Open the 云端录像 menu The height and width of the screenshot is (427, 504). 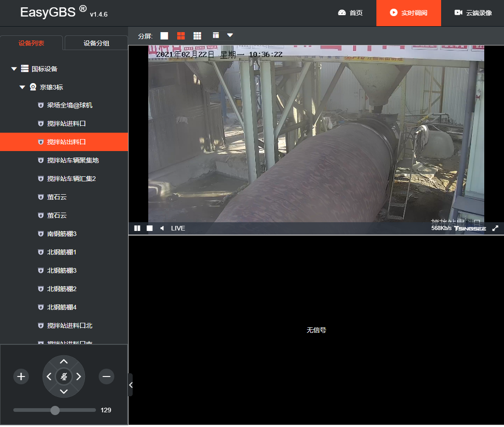click(473, 13)
